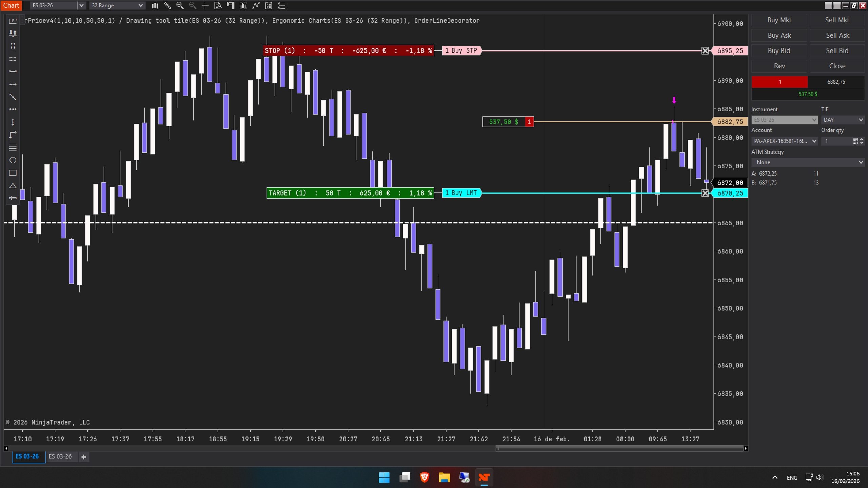Open the TIF DAY dropdown
Viewport: 868px width, 488px height.
[x=843, y=120]
